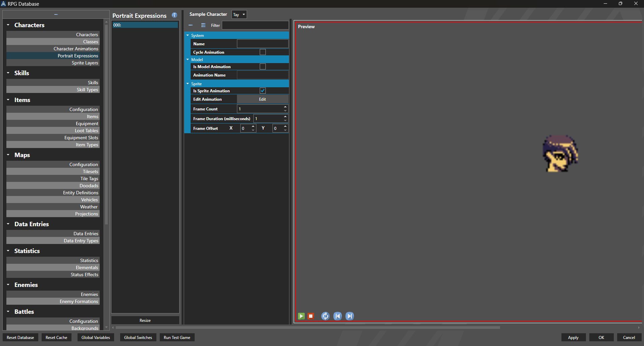Select Sprite Layers from the Characters list
Viewport: 644px width, 346px height.
pyautogui.click(x=85, y=63)
